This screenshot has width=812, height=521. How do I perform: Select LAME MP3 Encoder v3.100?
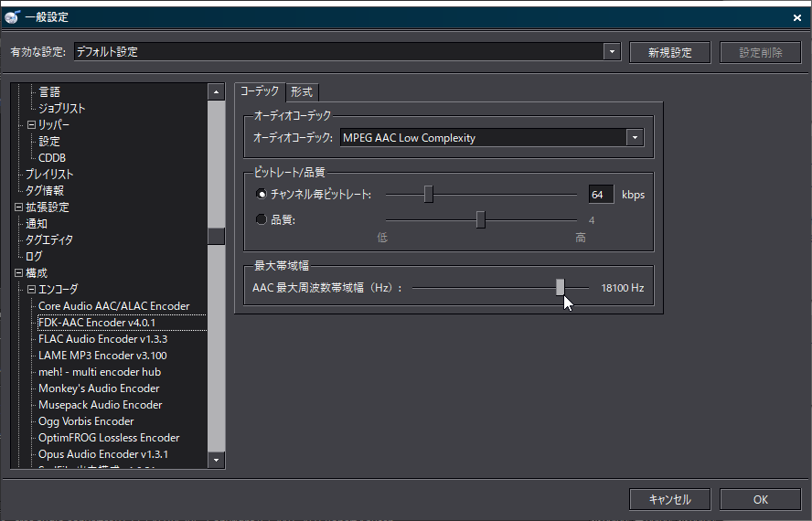click(x=102, y=356)
